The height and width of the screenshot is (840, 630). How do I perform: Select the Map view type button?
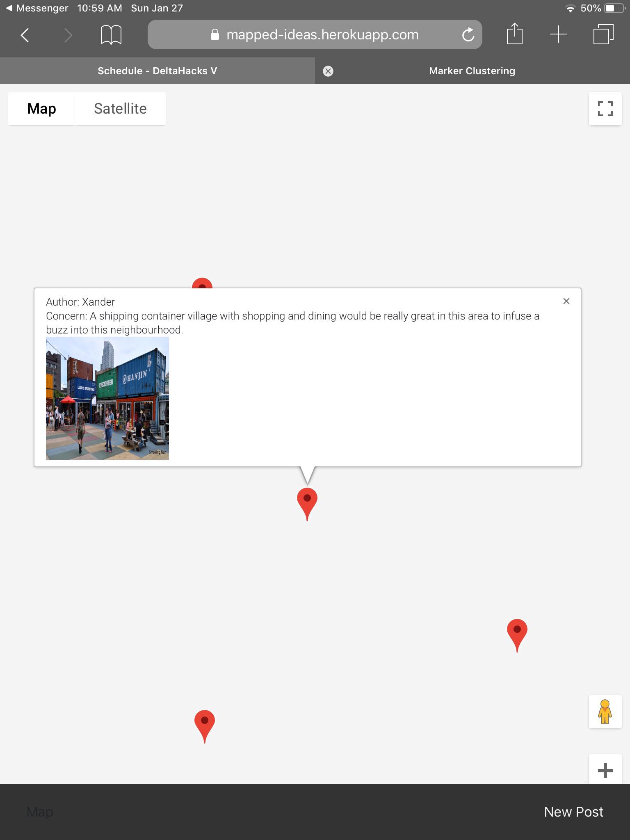(41, 109)
